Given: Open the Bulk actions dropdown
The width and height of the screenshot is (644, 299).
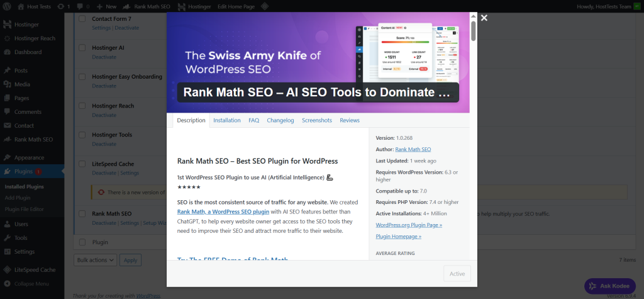Looking at the screenshot, I should tap(95, 259).
